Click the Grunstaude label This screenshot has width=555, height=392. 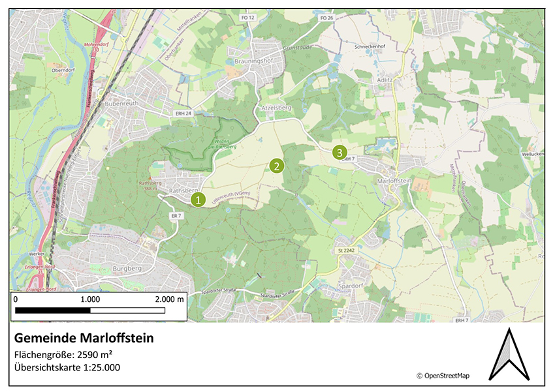[298, 47]
